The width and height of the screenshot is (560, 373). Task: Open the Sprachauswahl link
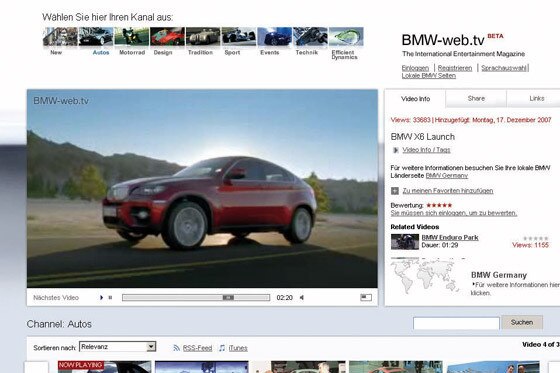tap(504, 68)
